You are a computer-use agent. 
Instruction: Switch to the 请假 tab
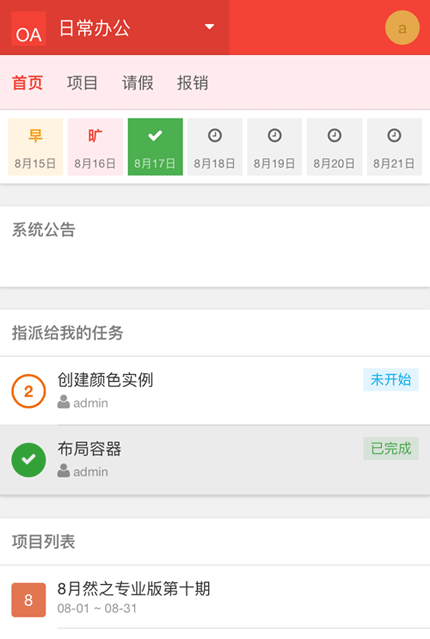(x=138, y=83)
